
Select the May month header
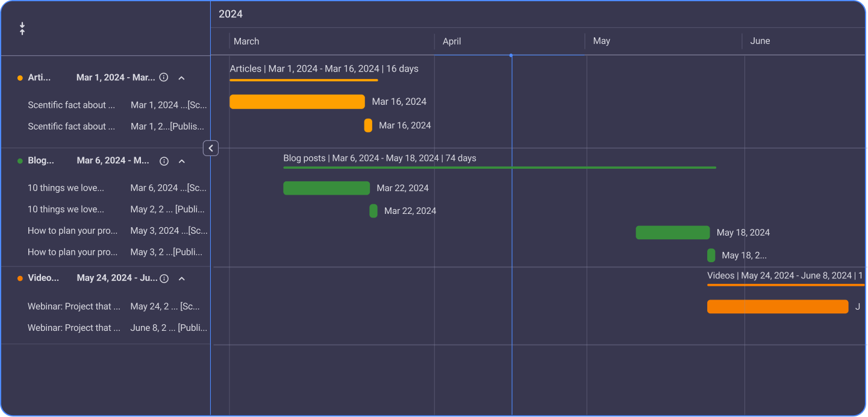(601, 41)
